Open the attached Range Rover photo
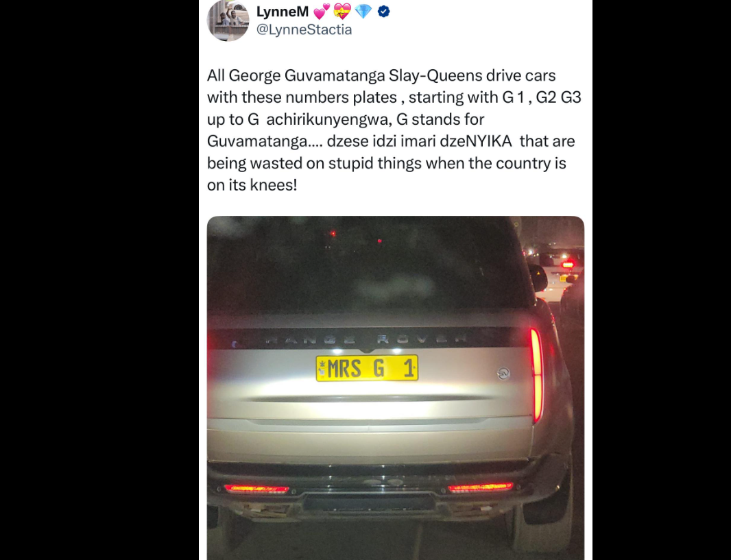Image resolution: width=731 pixels, height=560 pixels. pyautogui.click(x=396, y=388)
